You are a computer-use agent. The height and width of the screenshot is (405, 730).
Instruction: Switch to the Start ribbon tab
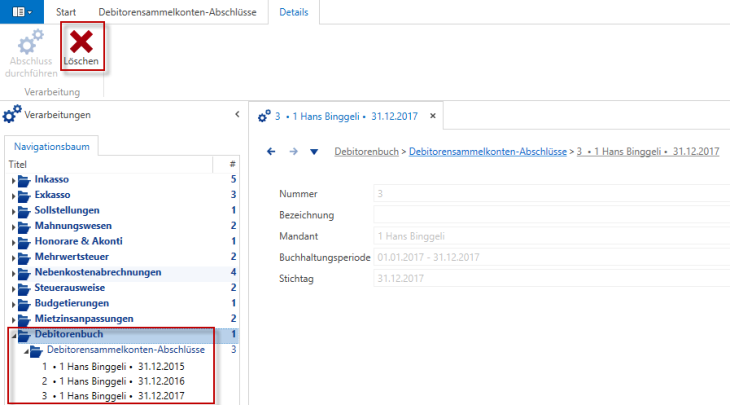point(66,12)
